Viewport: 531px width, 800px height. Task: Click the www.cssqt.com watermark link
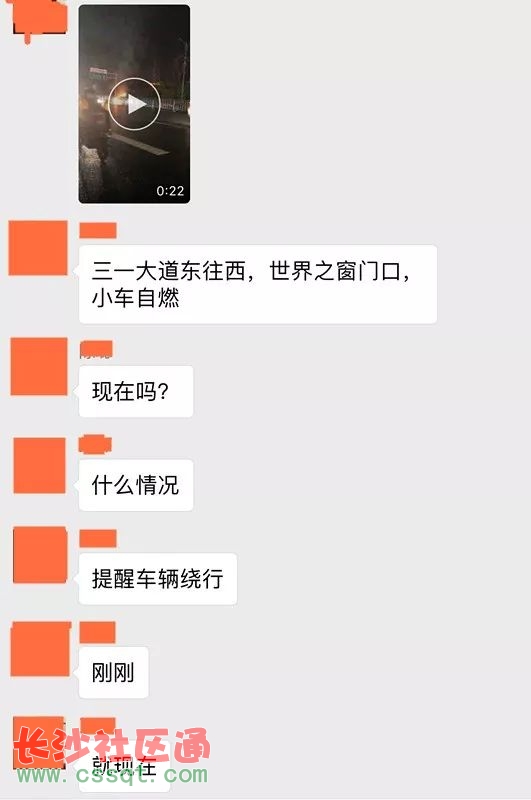coord(112,774)
